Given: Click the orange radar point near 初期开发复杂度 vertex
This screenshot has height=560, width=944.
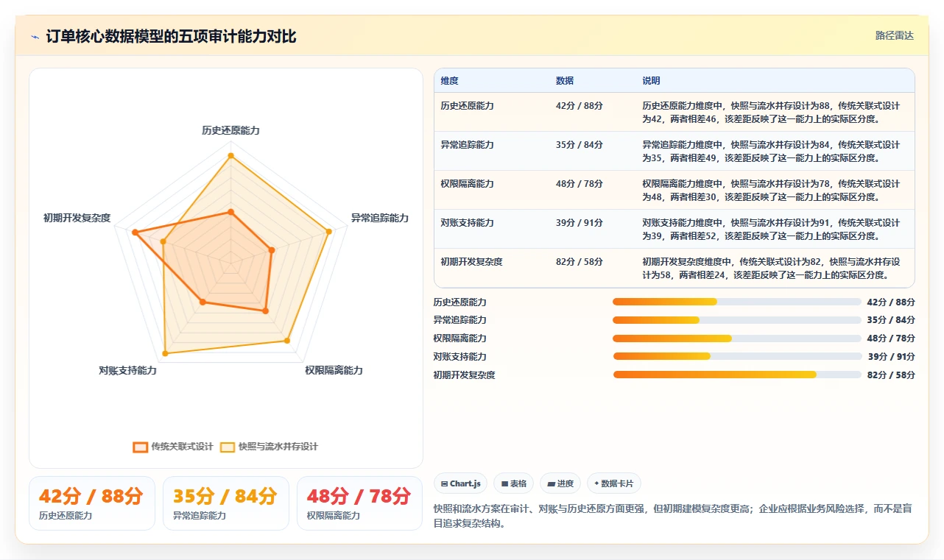Looking at the screenshot, I should pyautogui.click(x=135, y=233).
